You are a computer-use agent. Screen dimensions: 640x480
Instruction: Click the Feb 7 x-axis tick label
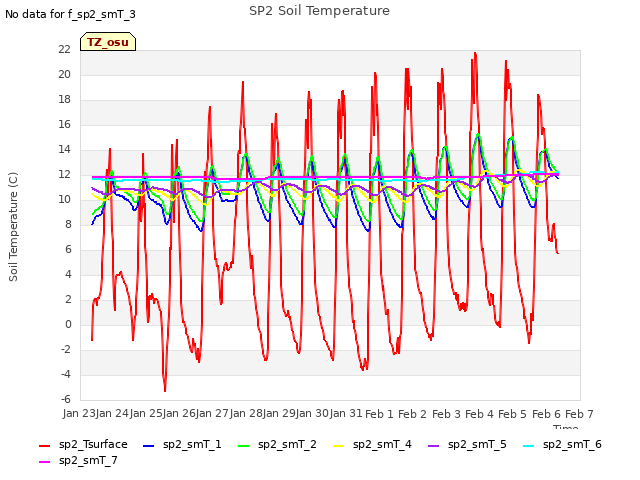pos(579,414)
